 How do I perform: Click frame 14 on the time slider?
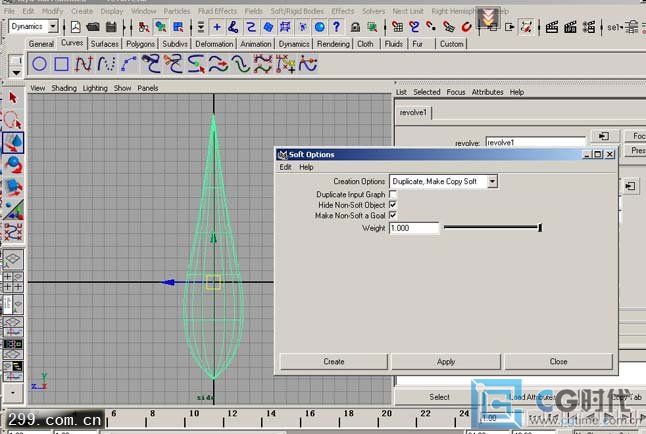click(x=271, y=414)
